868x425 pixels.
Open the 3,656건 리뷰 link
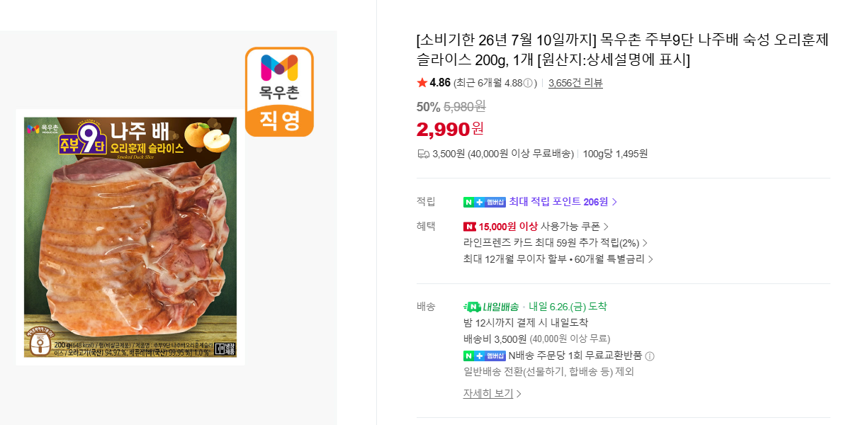pyautogui.click(x=575, y=83)
